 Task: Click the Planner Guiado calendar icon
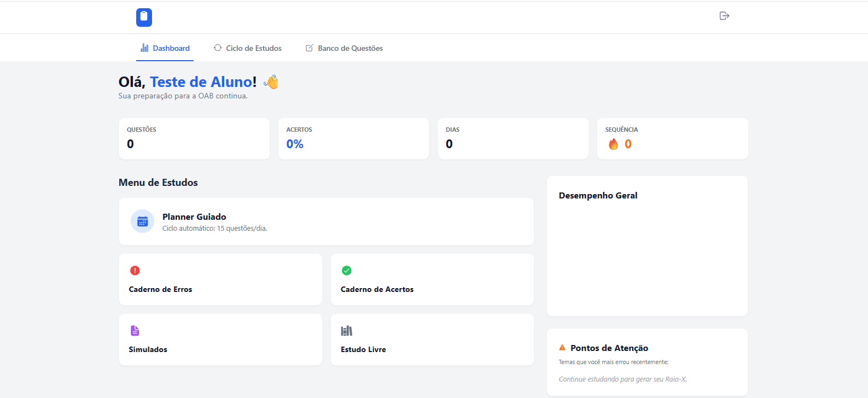(142, 221)
